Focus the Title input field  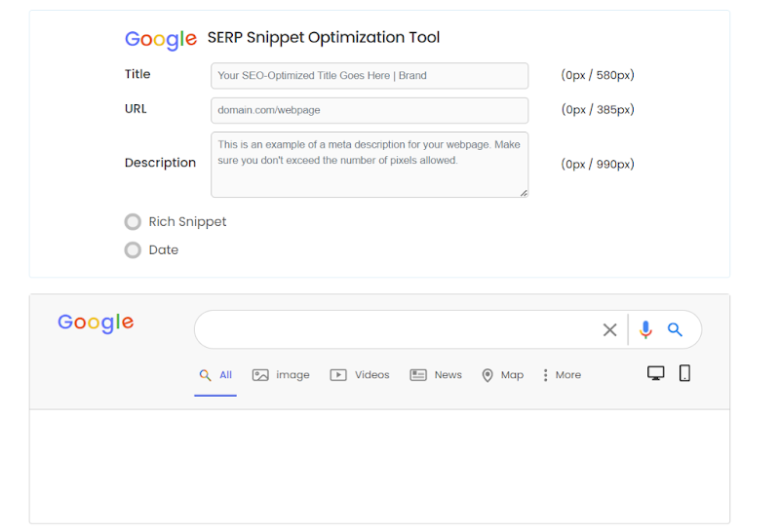[370, 76]
